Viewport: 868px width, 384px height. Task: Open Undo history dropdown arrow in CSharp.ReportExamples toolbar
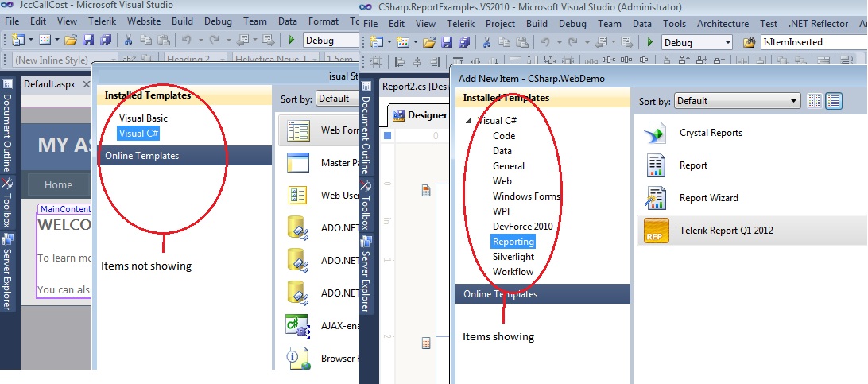click(559, 43)
